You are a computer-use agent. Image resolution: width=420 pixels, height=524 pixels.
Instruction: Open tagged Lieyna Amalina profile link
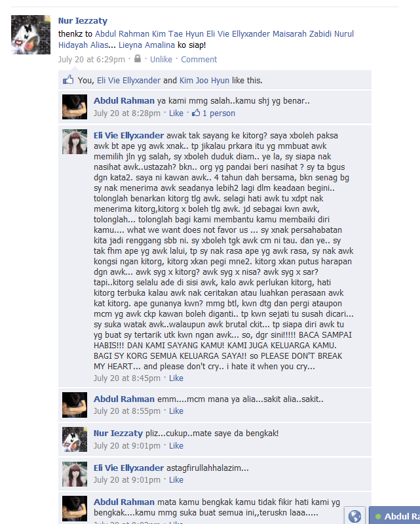[x=147, y=45]
